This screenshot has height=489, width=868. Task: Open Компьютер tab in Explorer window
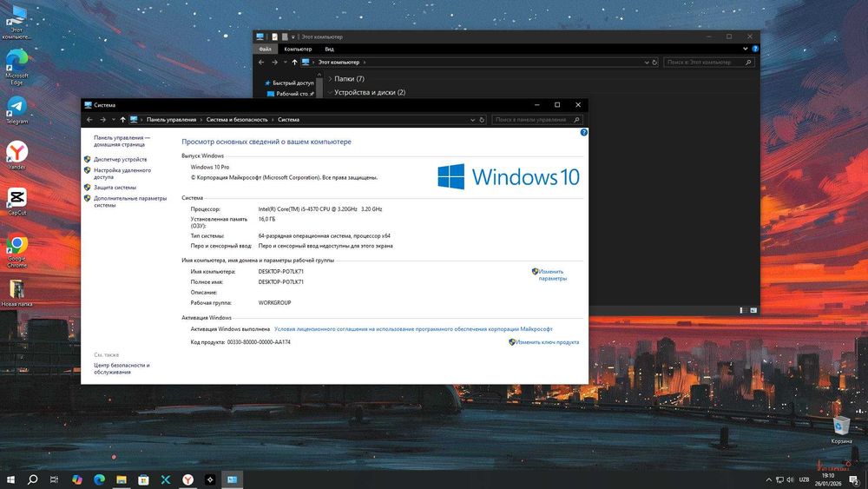(298, 49)
